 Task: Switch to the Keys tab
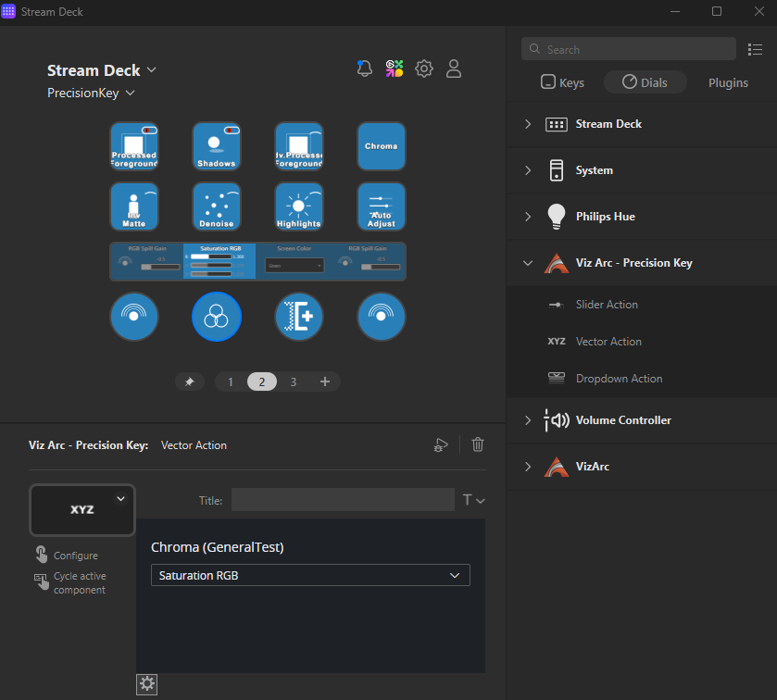pos(562,82)
